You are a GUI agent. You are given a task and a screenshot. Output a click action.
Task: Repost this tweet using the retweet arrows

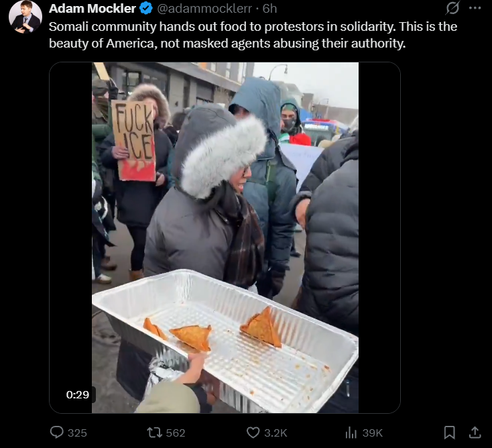point(155,433)
